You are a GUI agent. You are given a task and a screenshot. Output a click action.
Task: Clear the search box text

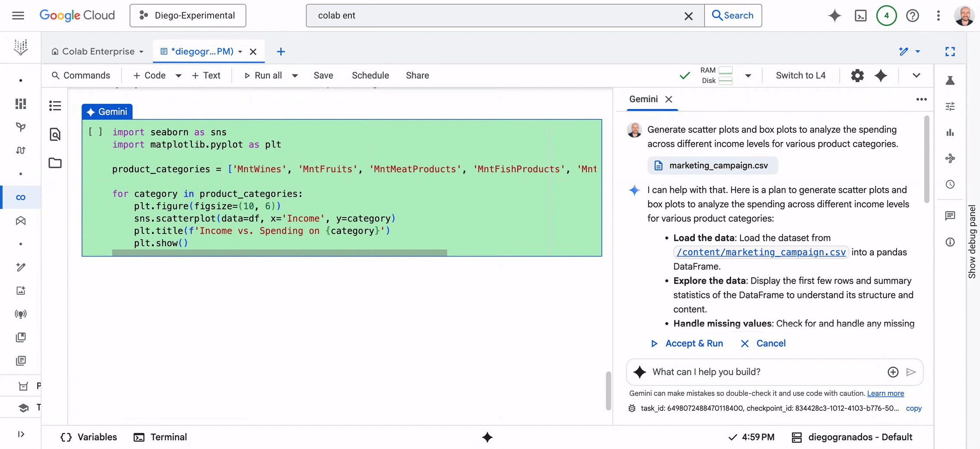point(688,16)
